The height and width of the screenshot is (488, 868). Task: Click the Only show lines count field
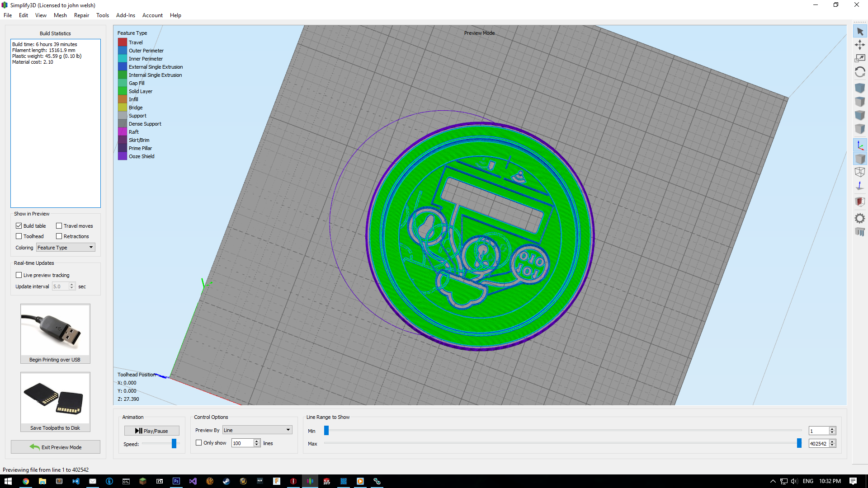pyautogui.click(x=243, y=443)
